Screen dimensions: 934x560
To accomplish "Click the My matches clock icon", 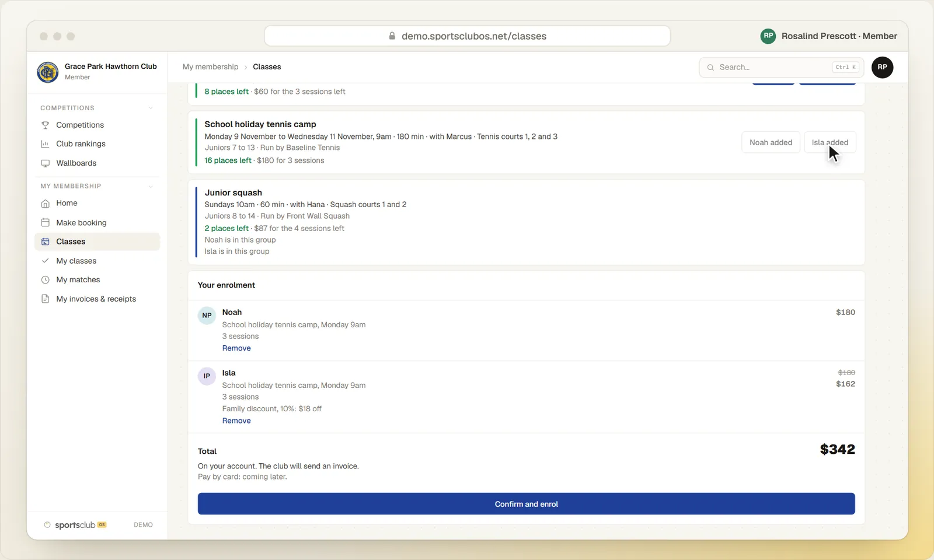I will [x=45, y=280].
